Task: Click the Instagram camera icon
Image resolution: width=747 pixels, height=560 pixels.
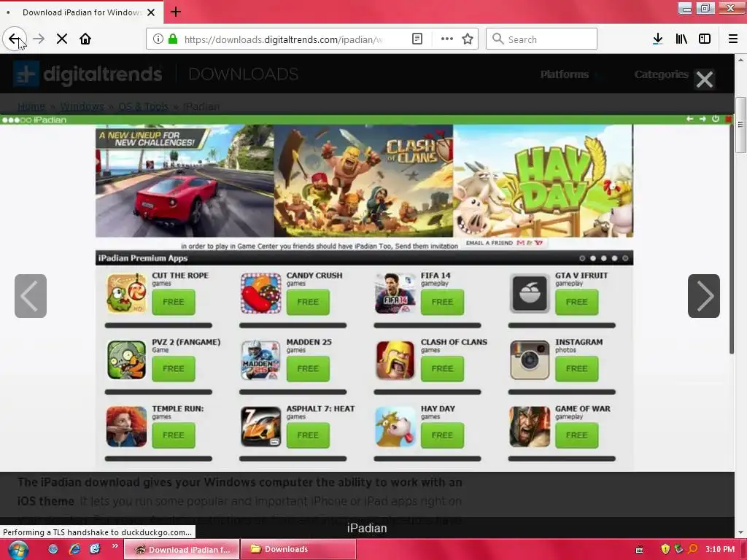Action: point(530,360)
